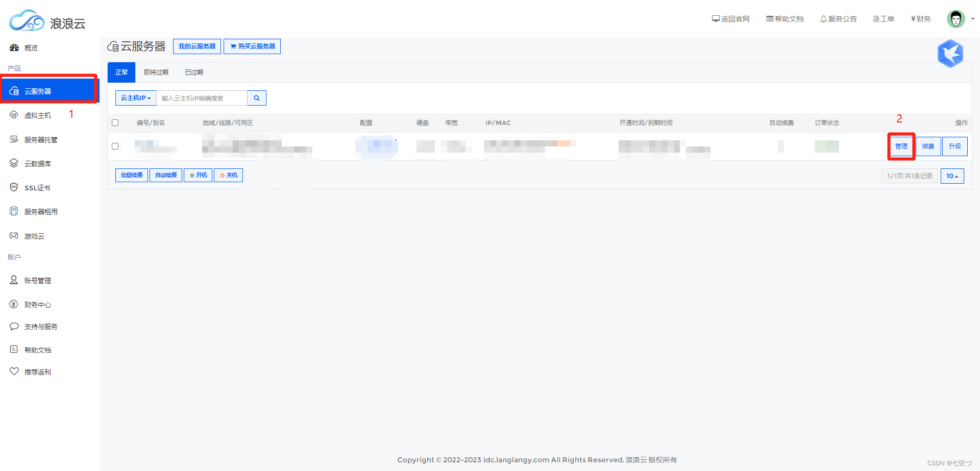Click the 自动续费 column header
This screenshot has height=471, width=980.
pyautogui.click(x=781, y=123)
